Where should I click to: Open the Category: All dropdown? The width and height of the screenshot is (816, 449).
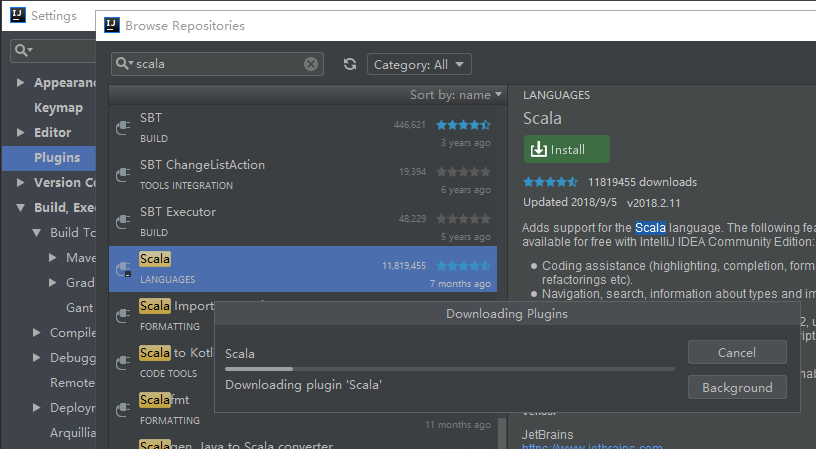419,65
